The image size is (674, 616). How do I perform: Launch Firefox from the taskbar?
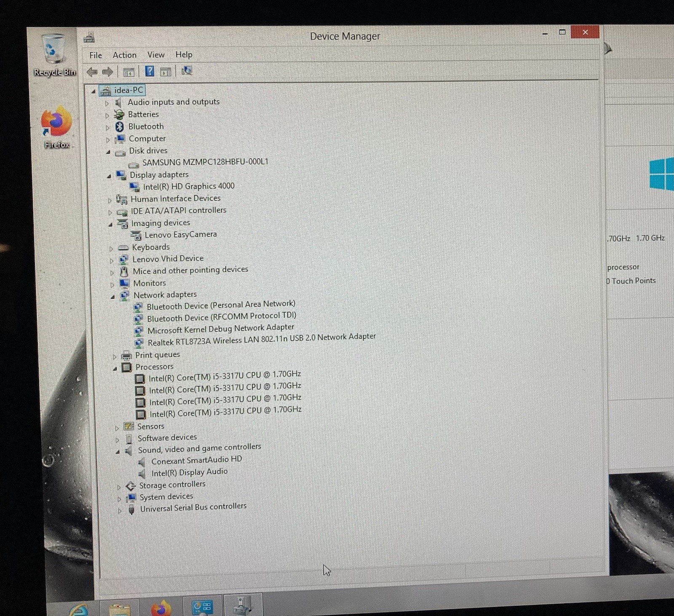(x=161, y=608)
